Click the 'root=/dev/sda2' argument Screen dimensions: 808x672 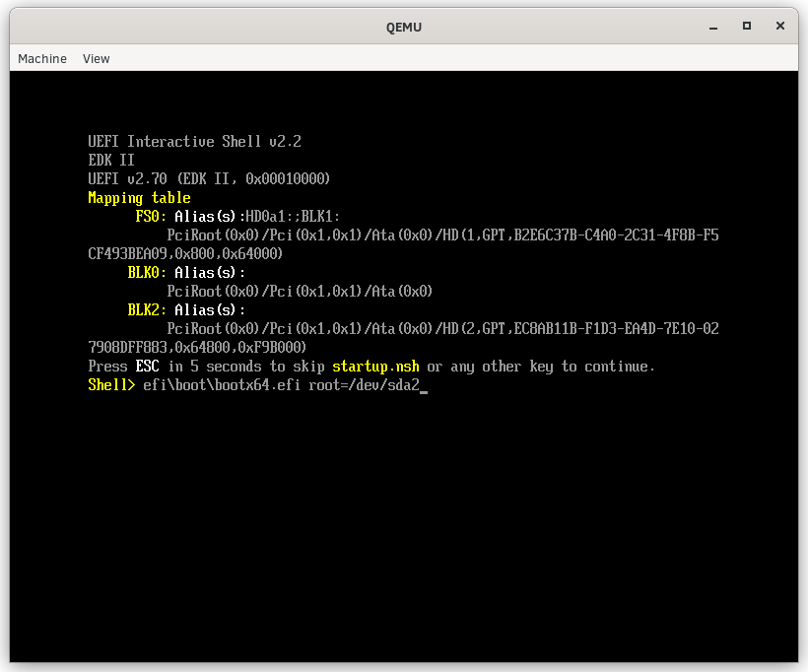point(365,385)
